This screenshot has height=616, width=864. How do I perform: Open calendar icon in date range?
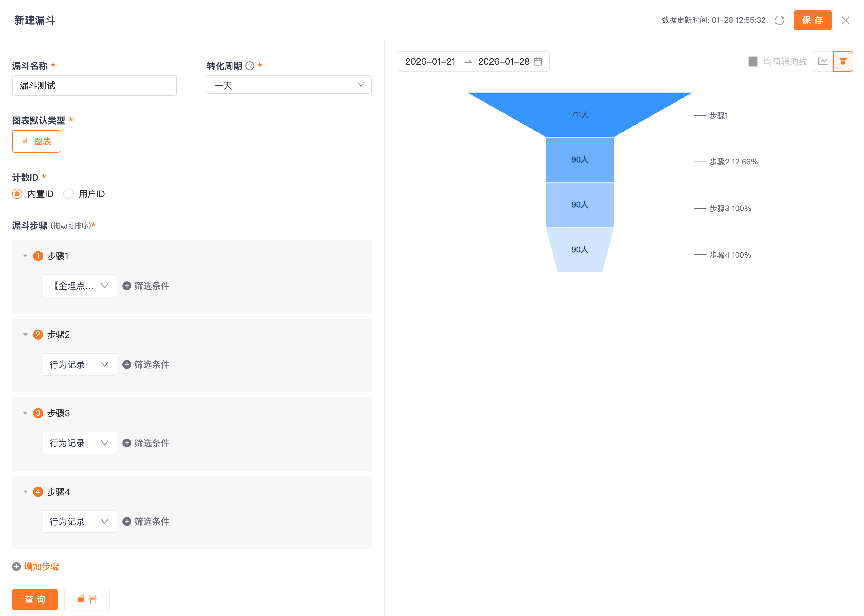click(x=538, y=61)
